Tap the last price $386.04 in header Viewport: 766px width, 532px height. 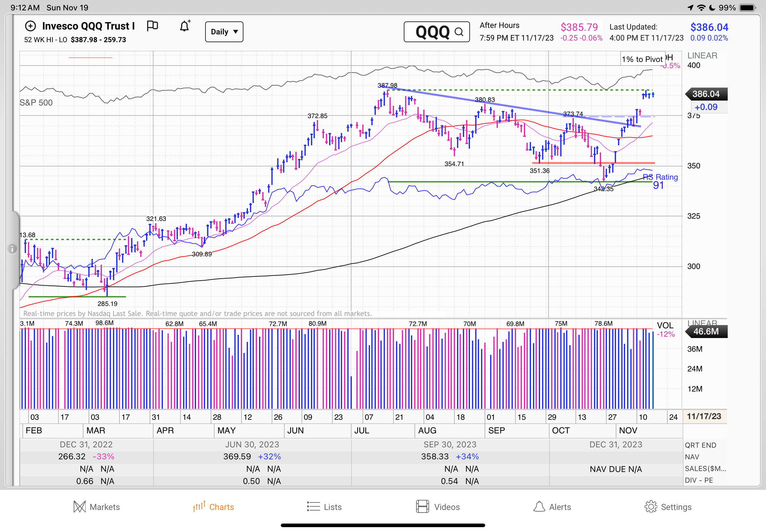pyautogui.click(x=709, y=27)
